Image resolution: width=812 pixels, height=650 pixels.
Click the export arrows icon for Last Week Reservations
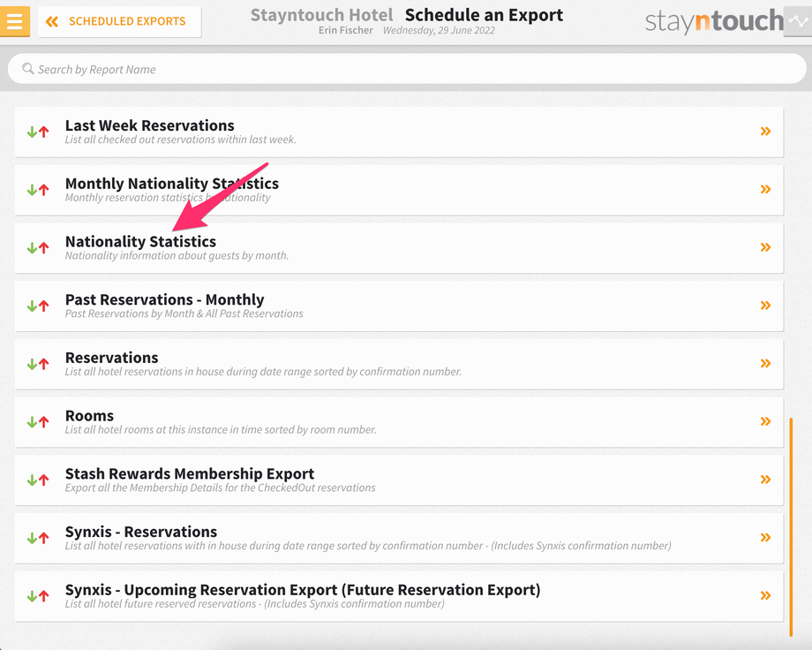38,132
